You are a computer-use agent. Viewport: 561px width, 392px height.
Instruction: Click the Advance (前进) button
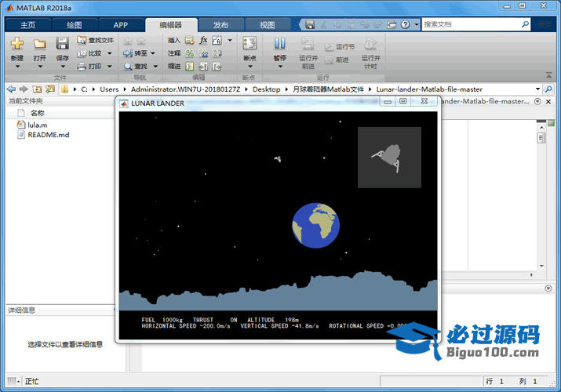(337, 60)
